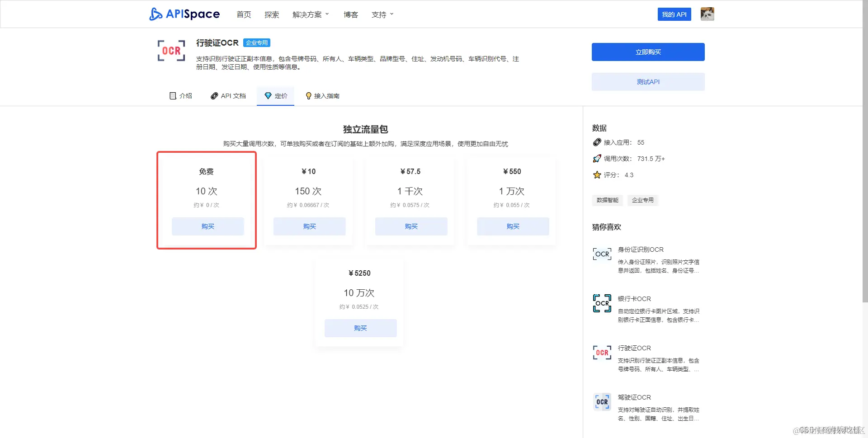Open the 支持 dropdown menu
This screenshot has width=868, height=438.
point(382,14)
